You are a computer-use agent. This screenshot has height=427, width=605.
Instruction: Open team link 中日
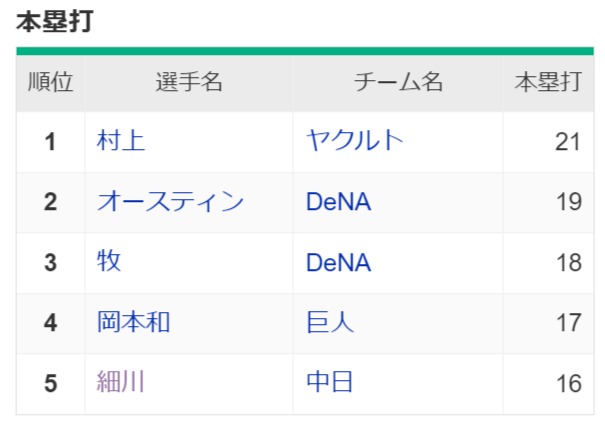330,382
